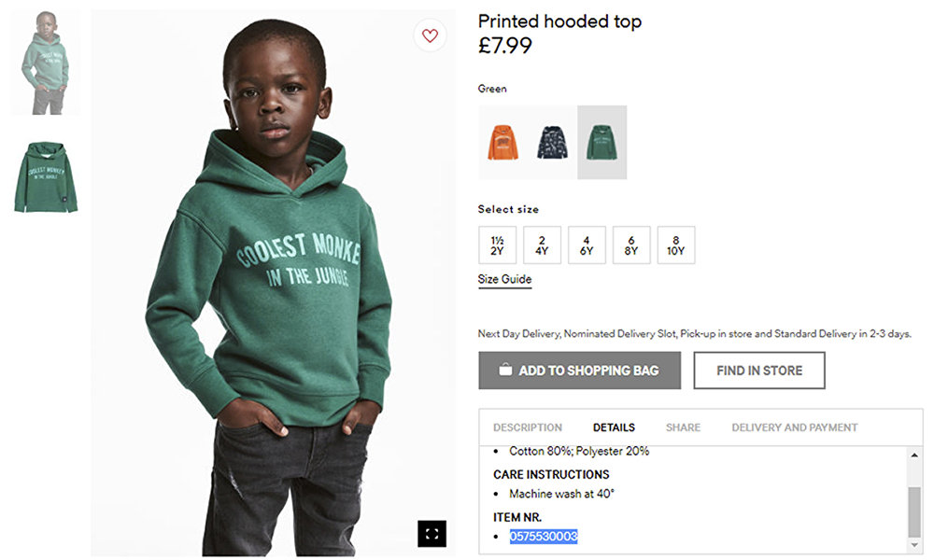Click the heart favourite icon

[430, 35]
